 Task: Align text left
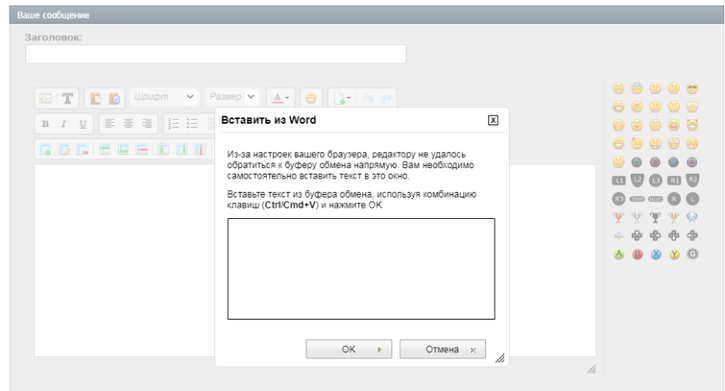coord(110,124)
